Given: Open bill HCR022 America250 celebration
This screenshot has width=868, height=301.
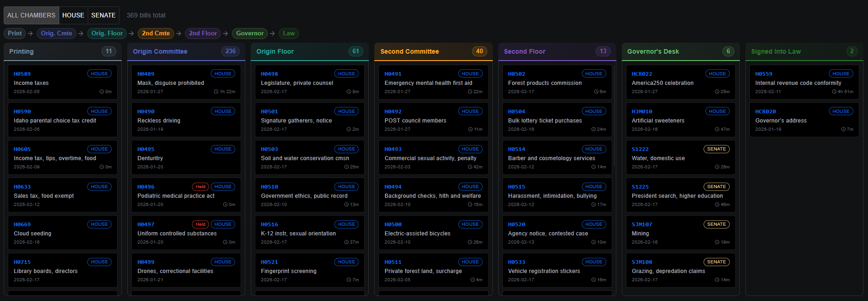Looking at the screenshot, I should coord(681,82).
